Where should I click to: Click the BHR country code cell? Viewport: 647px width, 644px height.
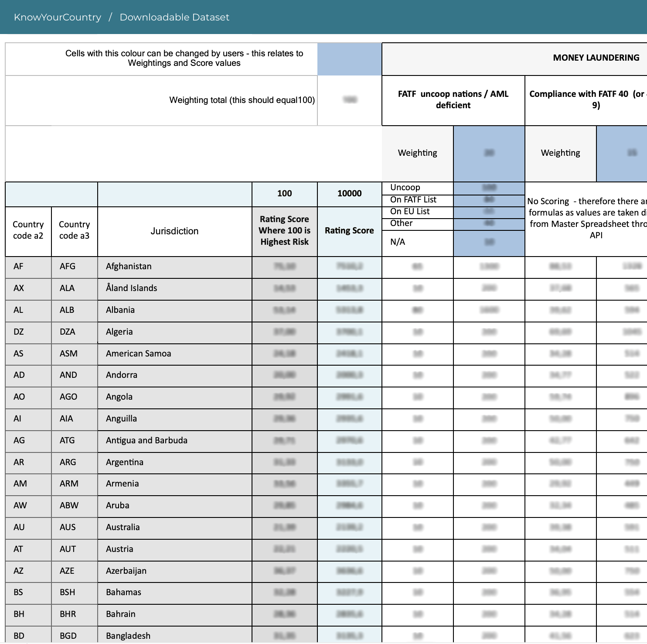[75, 615]
